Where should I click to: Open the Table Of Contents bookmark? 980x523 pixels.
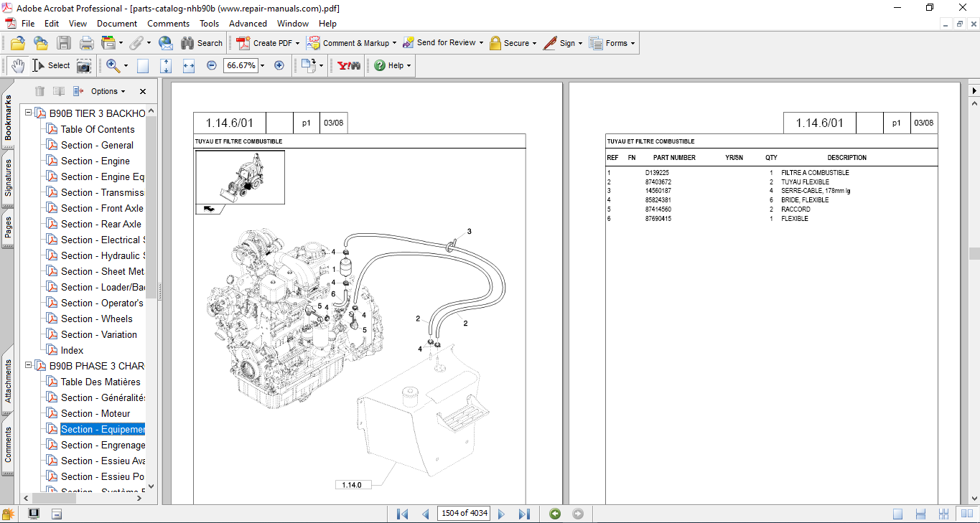coord(98,129)
